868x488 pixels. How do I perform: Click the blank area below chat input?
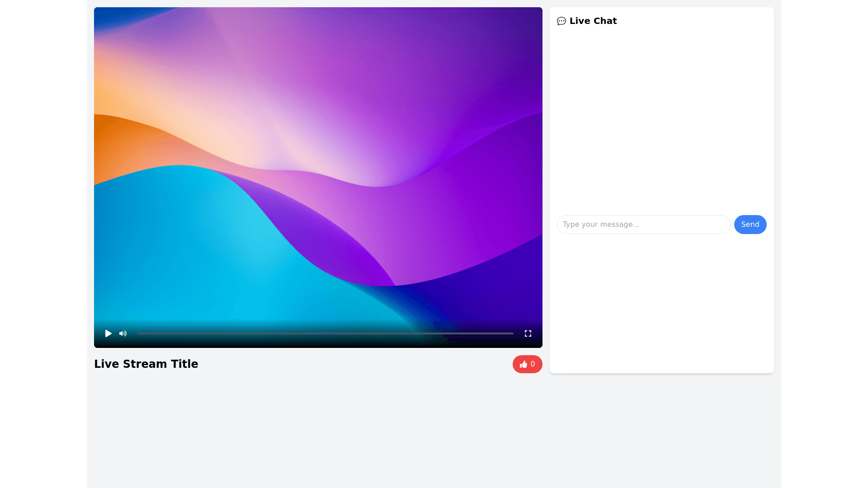pyautogui.click(x=661, y=303)
